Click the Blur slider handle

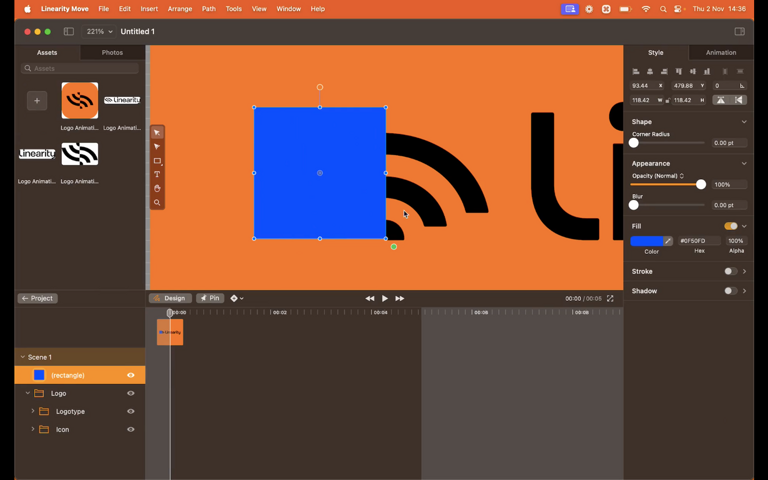pyautogui.click(x=634, y=205)
